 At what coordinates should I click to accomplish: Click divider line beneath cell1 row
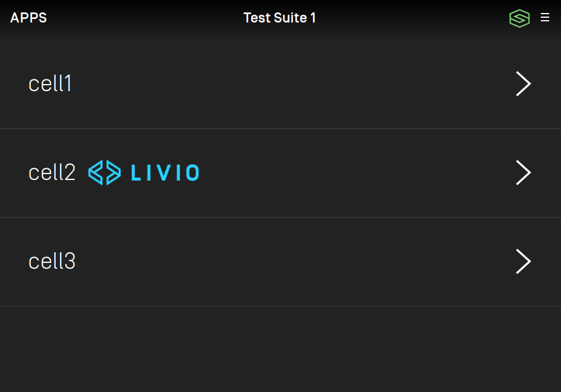coord(281,128)
